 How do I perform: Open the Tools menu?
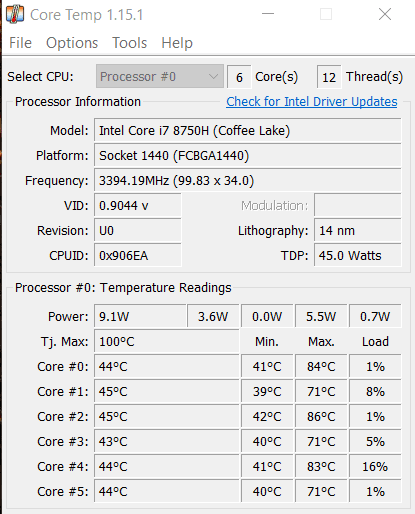(130, 43)
